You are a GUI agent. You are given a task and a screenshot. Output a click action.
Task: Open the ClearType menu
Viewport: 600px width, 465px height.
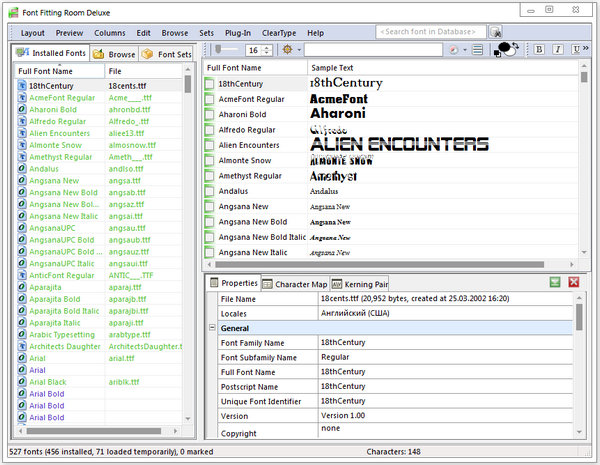click(279, 33)
